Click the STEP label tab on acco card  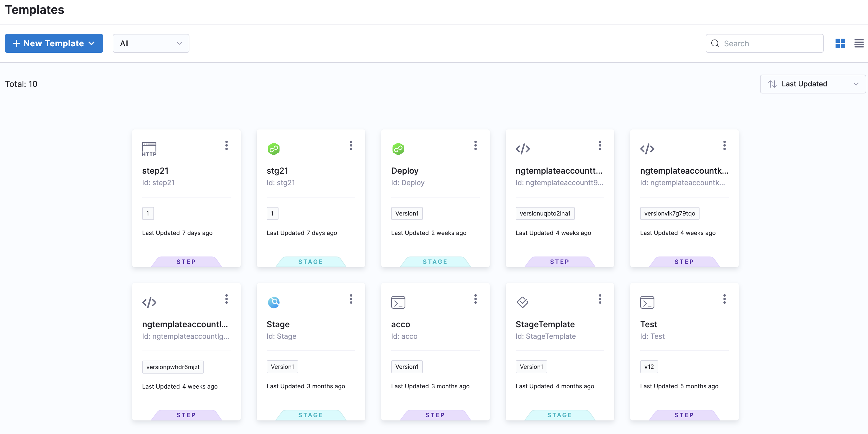pos(435,415)
